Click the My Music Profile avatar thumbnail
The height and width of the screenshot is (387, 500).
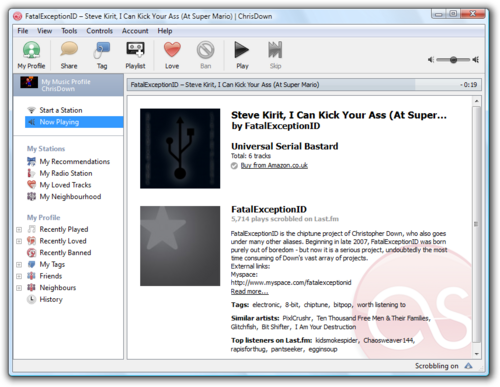(29, 82)
